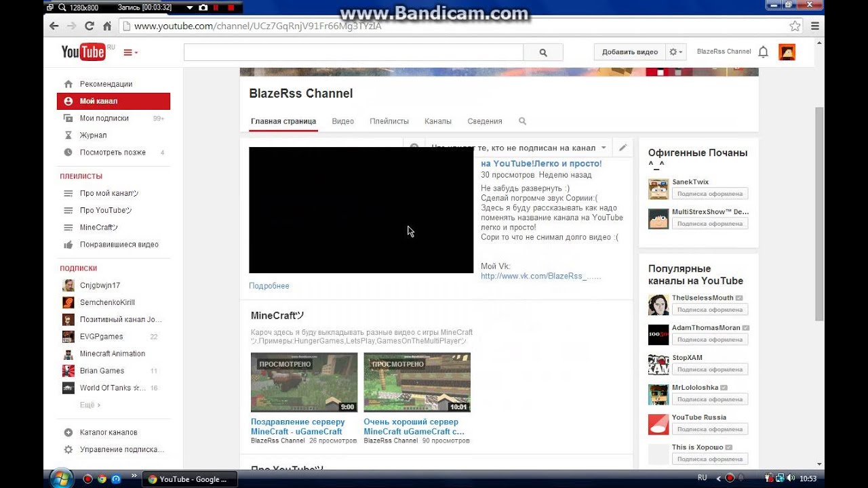Viewport: 868px width, 488px height.
Task: Toggle the YouTube Russia Подписка оформлена button
Action: (710, 429)
